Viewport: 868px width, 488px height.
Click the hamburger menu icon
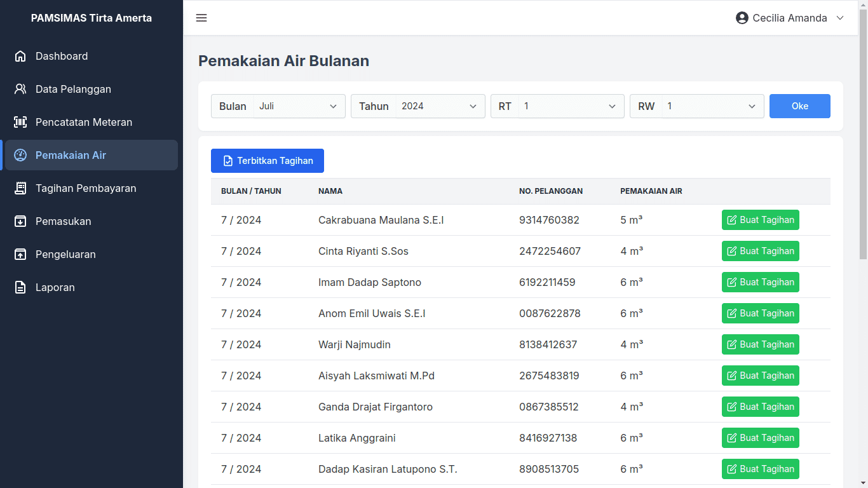[201, 18]
